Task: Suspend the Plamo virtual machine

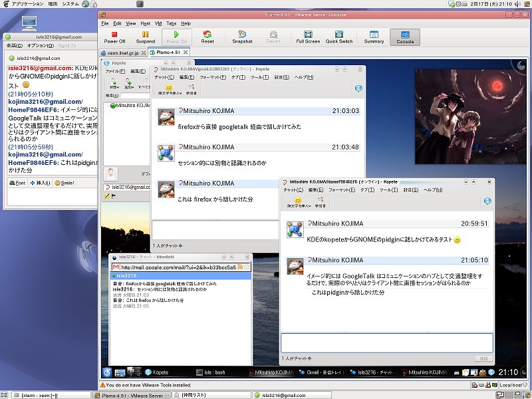Action: [145, 37]
